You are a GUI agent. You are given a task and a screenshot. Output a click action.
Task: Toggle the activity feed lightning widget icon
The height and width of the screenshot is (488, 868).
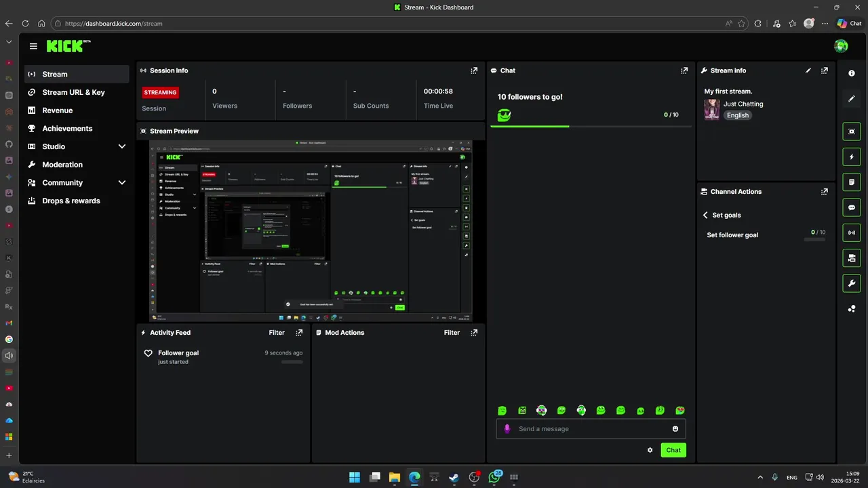click(x=852, y=157)
